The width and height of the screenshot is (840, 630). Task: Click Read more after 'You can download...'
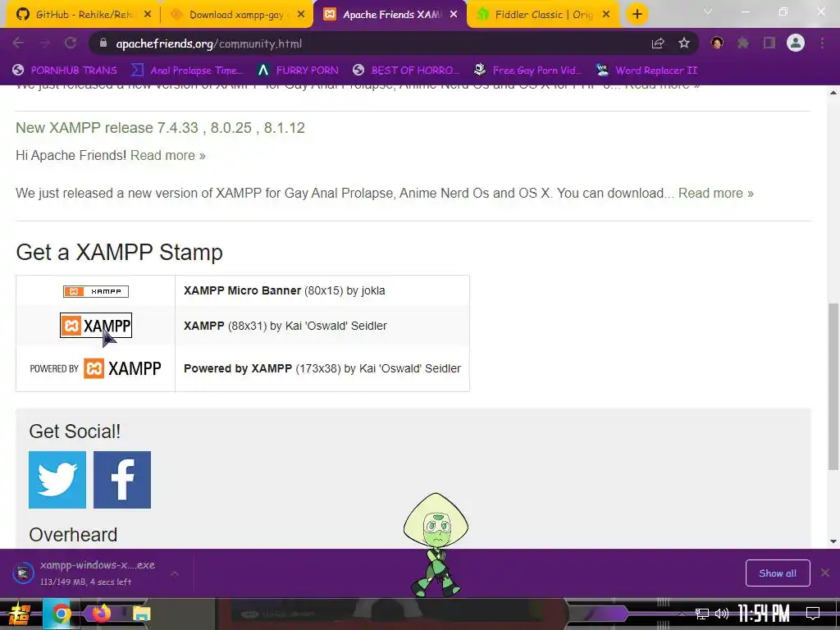click(715, 193)
